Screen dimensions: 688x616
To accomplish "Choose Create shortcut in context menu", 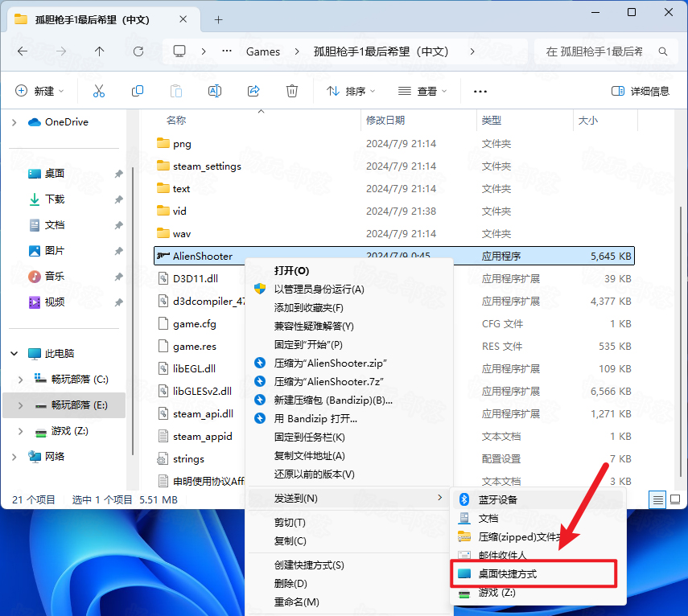I will point(349,565).
